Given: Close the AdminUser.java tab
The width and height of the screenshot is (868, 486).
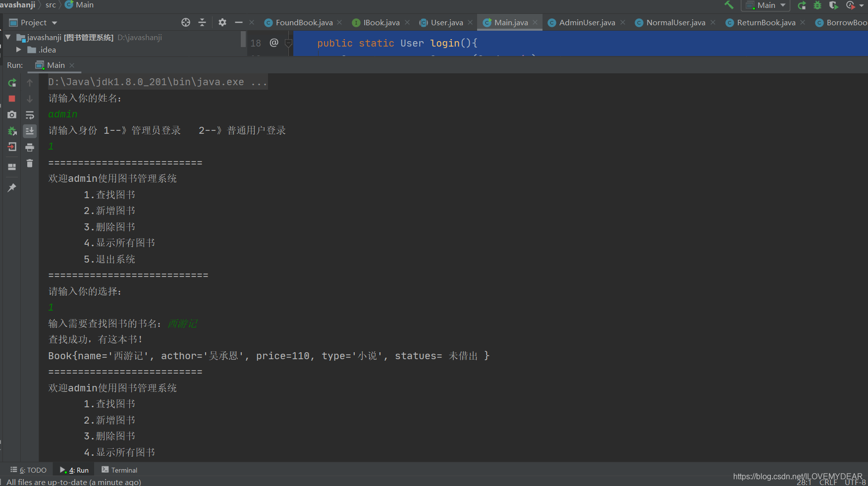Looking at the screenshot, I should (623, 22).
